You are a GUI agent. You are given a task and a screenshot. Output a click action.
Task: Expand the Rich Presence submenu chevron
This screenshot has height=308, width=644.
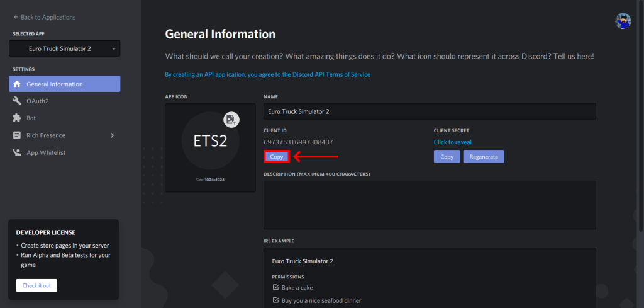[112, 135]
